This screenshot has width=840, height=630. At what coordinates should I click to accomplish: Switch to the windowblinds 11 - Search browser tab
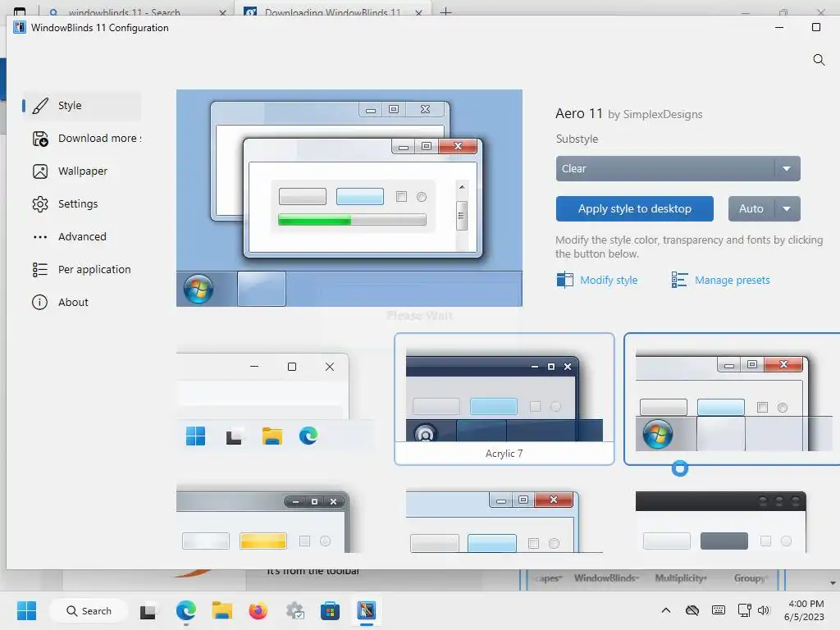(x=135, y=11)
